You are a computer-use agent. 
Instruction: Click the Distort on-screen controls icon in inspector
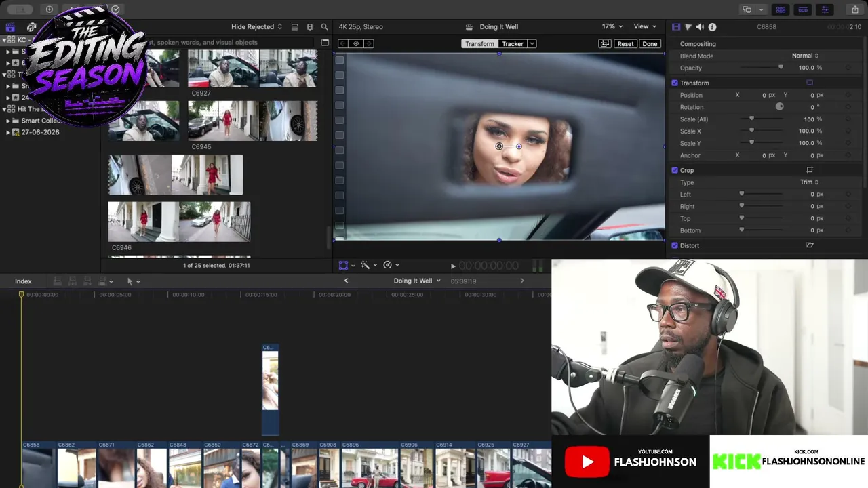(x=810, y=245)
